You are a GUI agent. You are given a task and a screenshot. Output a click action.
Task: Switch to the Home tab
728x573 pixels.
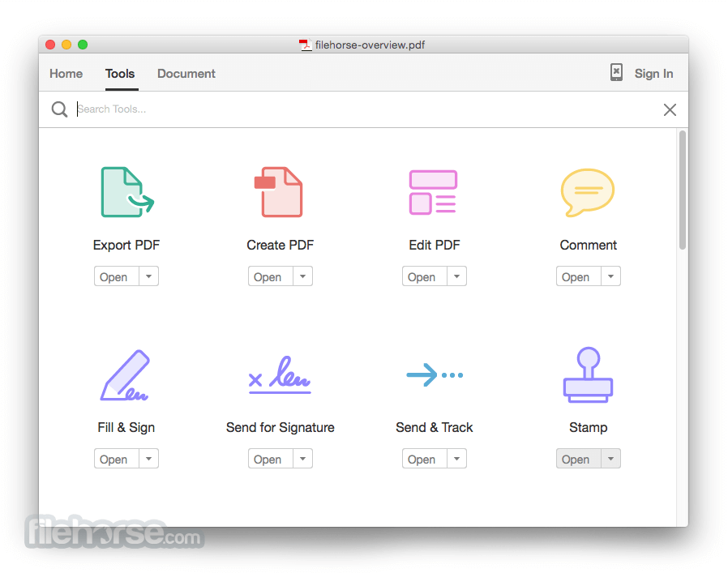(66, 74)
